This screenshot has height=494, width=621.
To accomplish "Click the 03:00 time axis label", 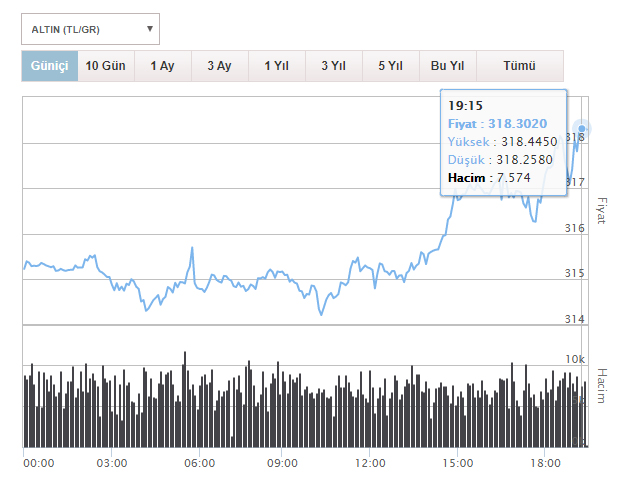I will point(112,463).
